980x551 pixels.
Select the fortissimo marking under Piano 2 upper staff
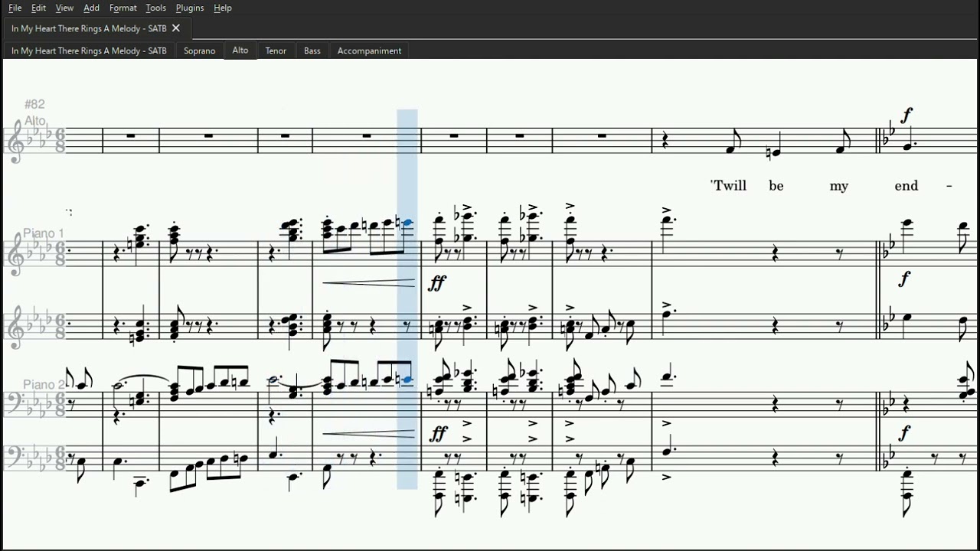[438, 434]
